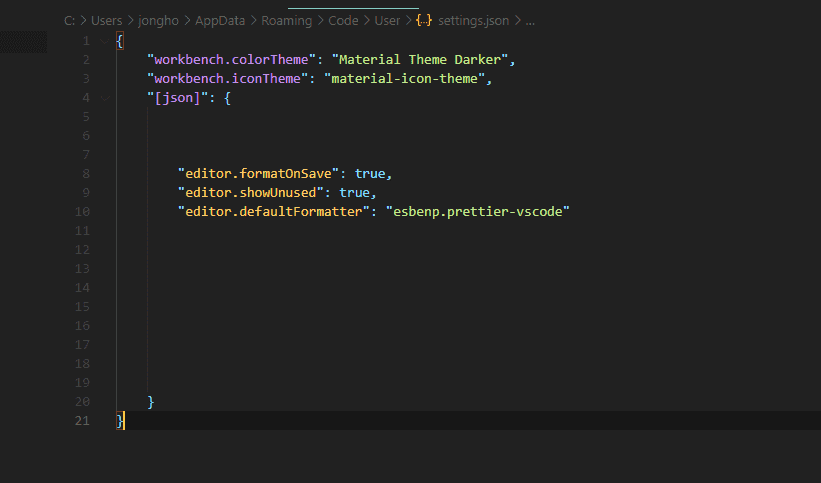Screen dimensions: 821x483
Task: Click the JSON braces icon in the breadcrumb
Action: pos(424,20)
